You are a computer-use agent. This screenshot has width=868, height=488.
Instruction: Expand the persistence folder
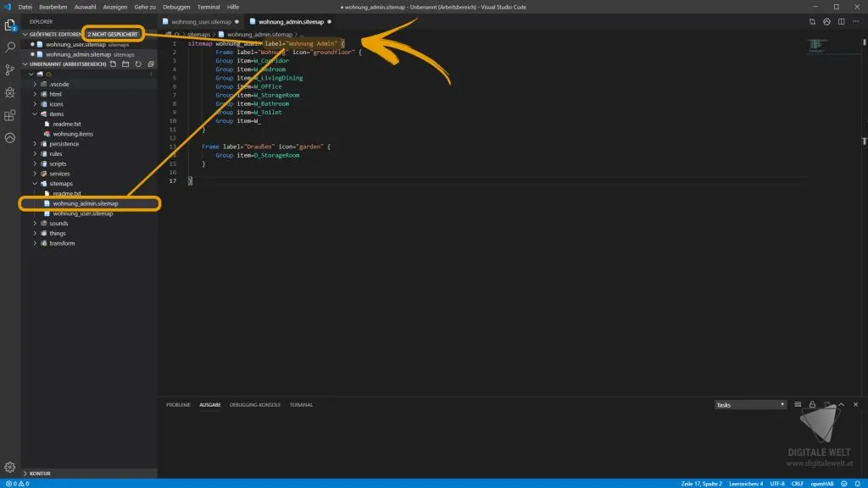[35, 144]
